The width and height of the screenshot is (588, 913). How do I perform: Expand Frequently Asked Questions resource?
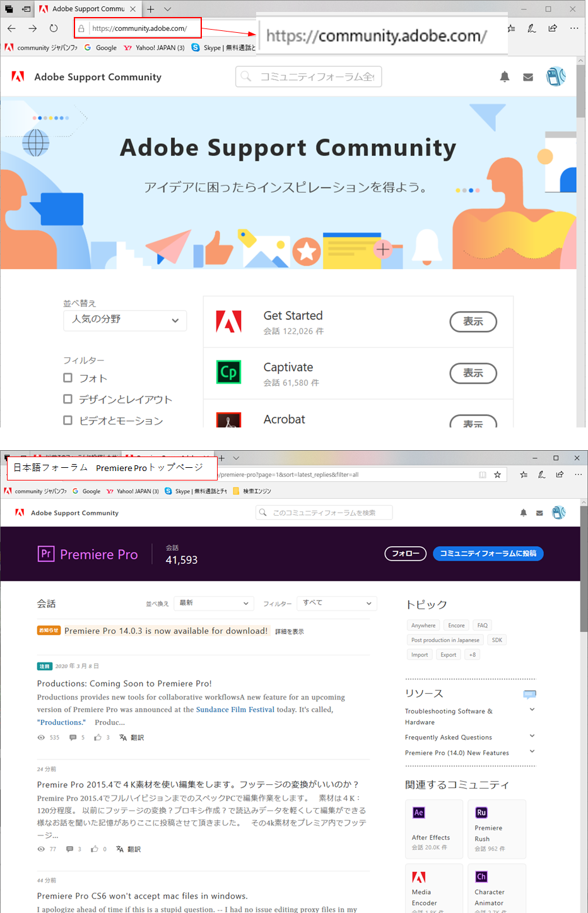click(x=532, y=736)
